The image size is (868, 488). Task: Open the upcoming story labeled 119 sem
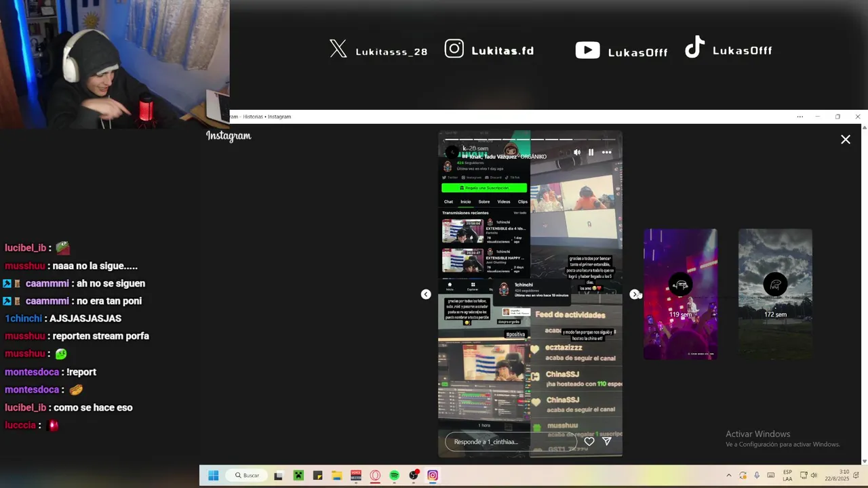coord(680,294)
